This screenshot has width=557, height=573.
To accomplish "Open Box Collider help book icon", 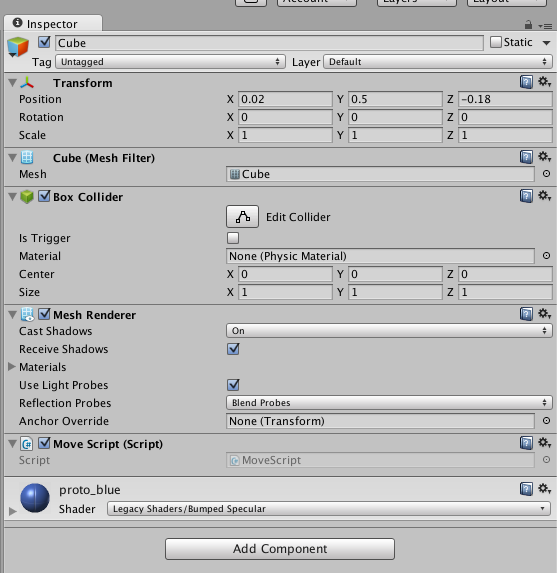I will coord(526,196).
